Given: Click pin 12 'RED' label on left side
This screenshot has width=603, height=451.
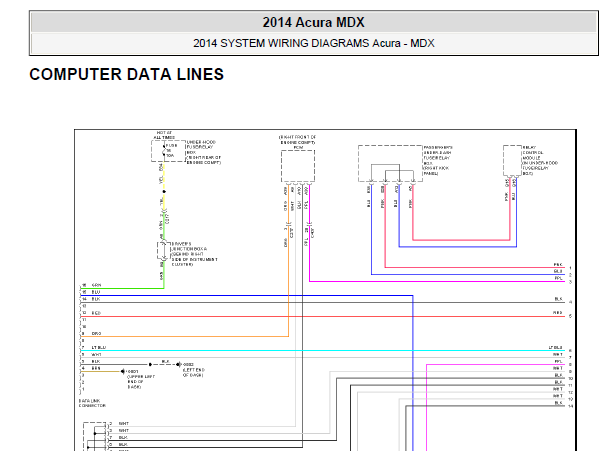Looking at the screenshot, I should pos(96,313).
